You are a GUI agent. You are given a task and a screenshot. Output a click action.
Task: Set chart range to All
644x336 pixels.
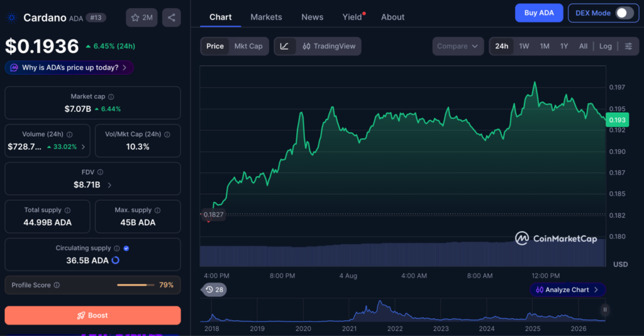(583, 46)
